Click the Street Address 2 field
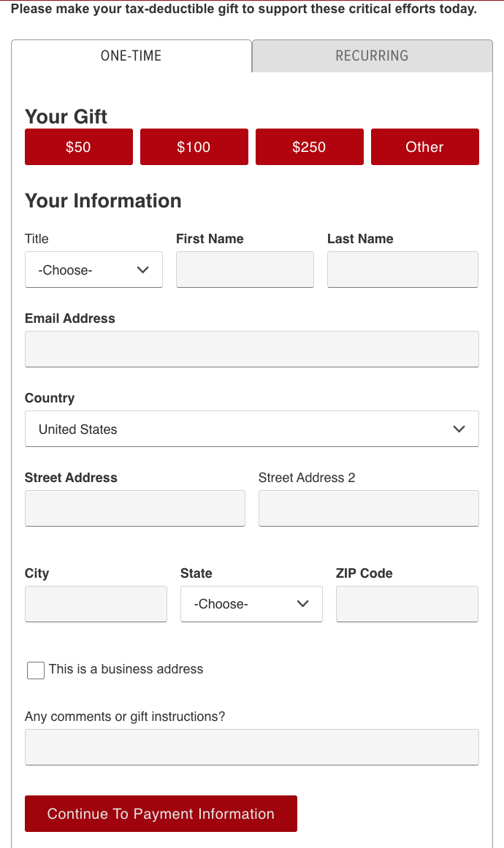This screenshot has height=848, width=504. tap(368, 508)
